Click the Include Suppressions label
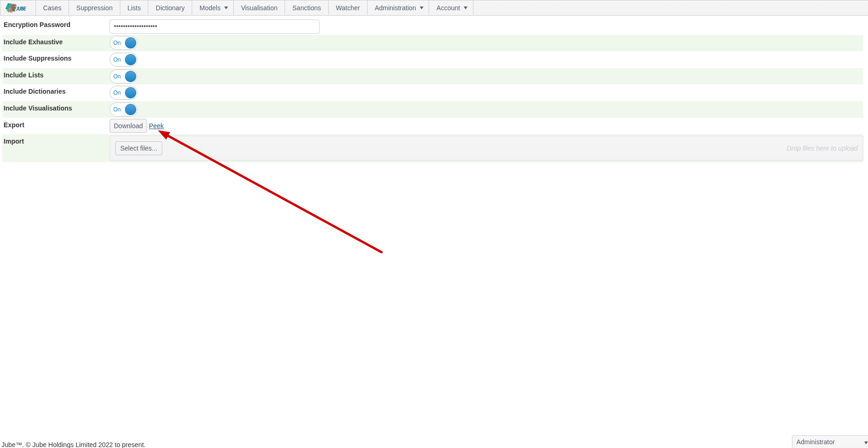The image size is (868, 448). tap(37, 58)
